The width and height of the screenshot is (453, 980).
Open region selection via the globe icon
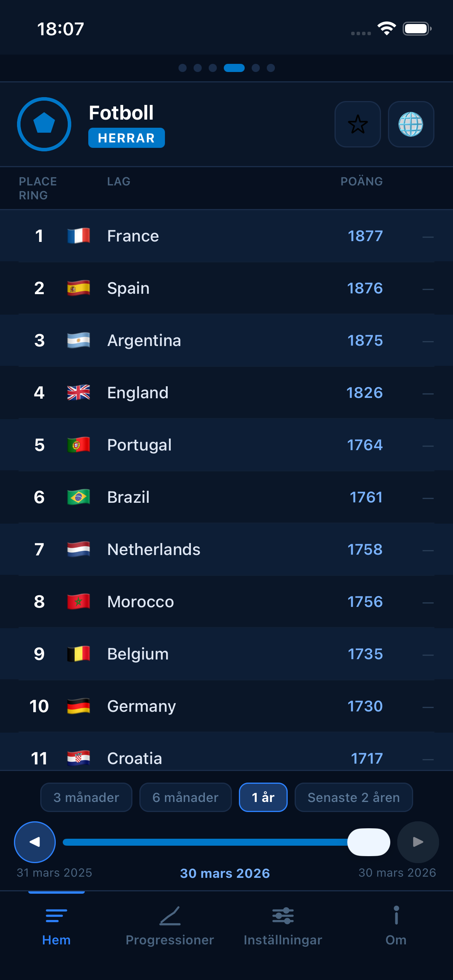coord(411,124)
